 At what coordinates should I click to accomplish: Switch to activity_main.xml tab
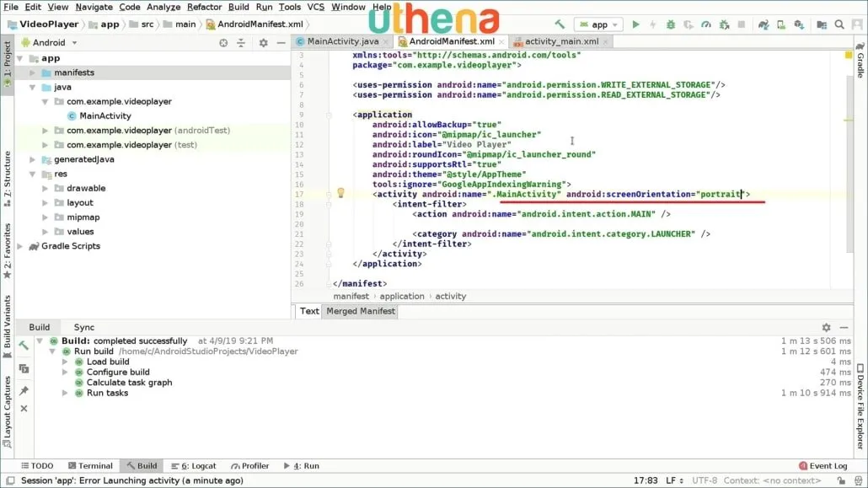(561, 41)
